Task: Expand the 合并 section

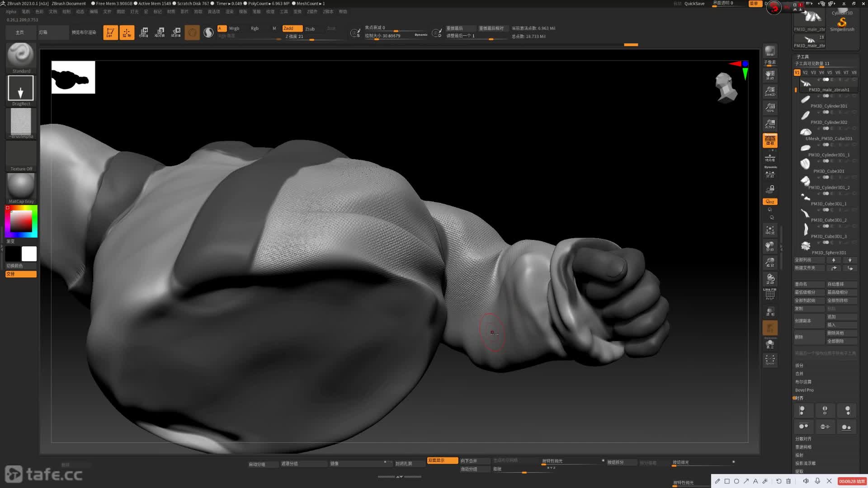Action: [x=799, y=374]
